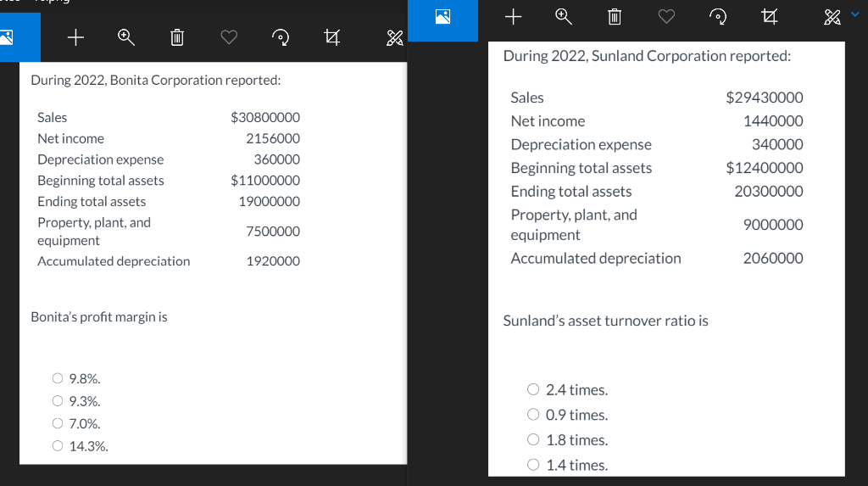Select the 0.9 times radio option

(x=533, y=415)
